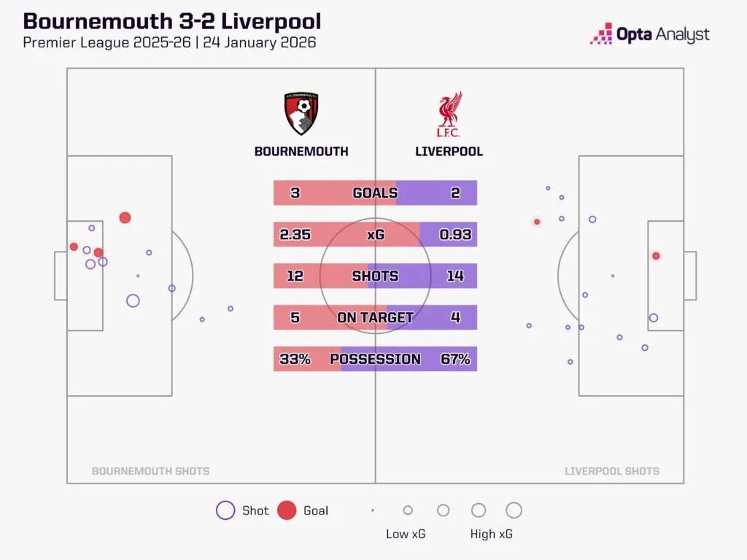Image resolution: width=747 pixels, height=560 pixels.
Task: Click the Bournemouth 3-2 Liverpool title
Action: (172, 21)
